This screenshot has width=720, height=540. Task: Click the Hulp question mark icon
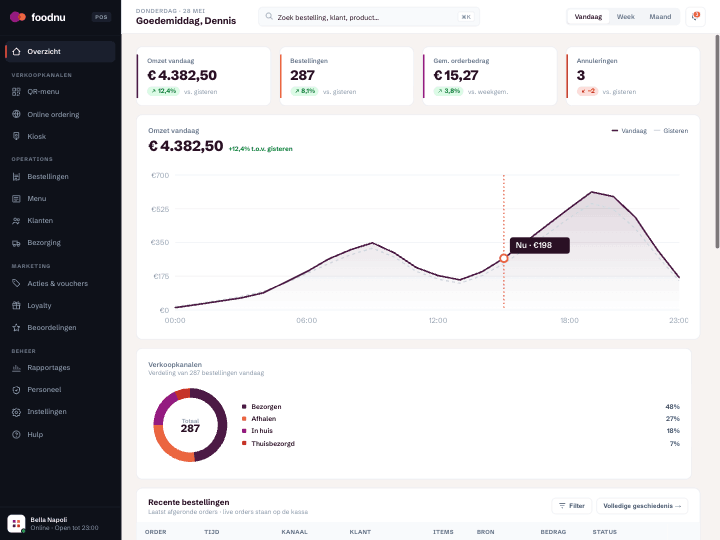click(16, 434)
